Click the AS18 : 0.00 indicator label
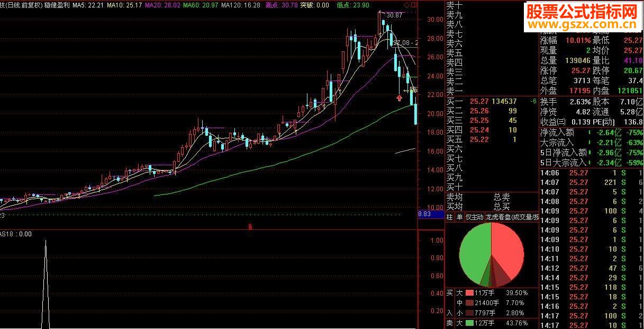The image size is (644, 329). pos(16,234)
